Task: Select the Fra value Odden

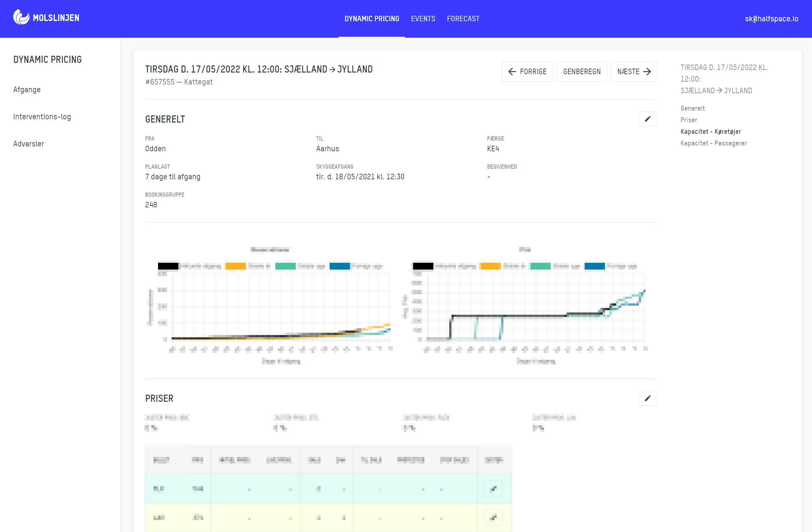Action: tap(155, 149)
